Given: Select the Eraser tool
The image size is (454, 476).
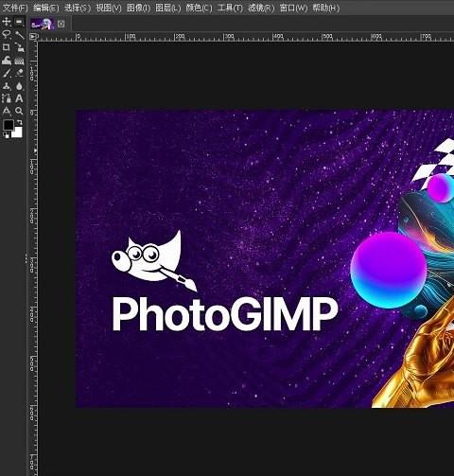Looking at the screenshot, I should (x=19, y=73).
